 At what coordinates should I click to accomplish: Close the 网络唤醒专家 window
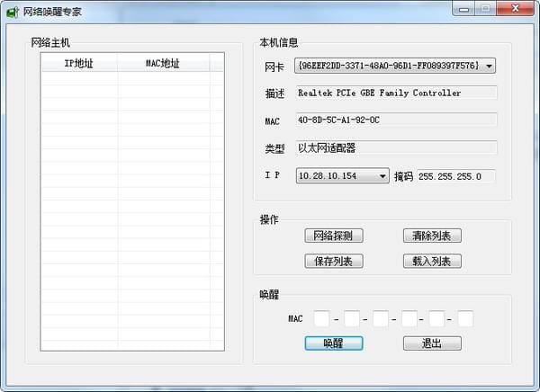[515, 9]
